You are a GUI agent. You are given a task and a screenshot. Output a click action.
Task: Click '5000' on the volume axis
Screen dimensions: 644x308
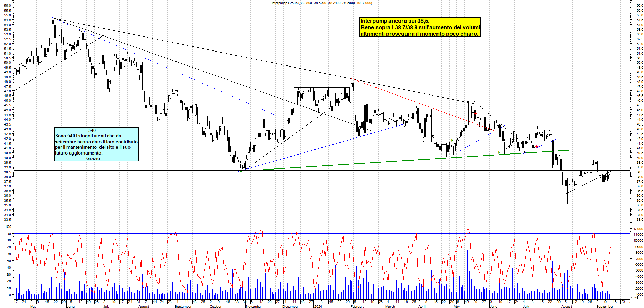coord(639,270)
